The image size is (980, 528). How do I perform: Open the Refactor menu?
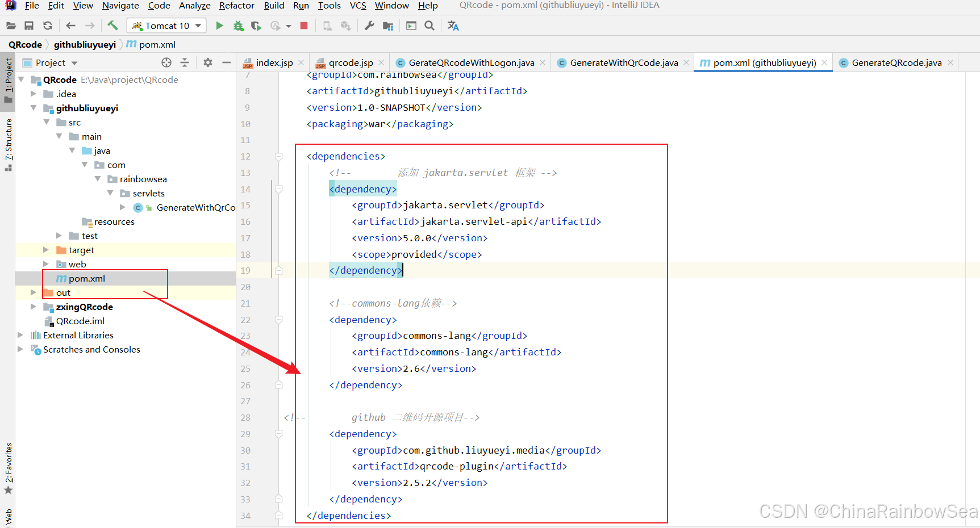point(236,6)
